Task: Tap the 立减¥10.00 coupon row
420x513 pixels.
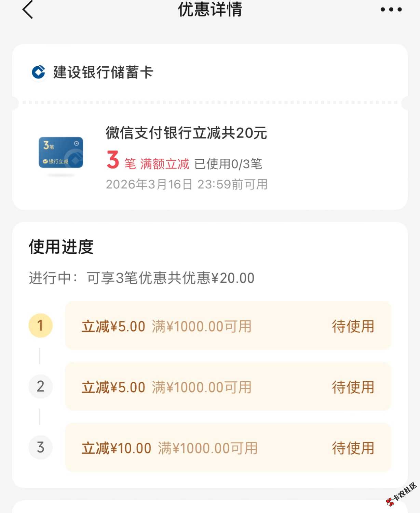Action: coord(228,447)
